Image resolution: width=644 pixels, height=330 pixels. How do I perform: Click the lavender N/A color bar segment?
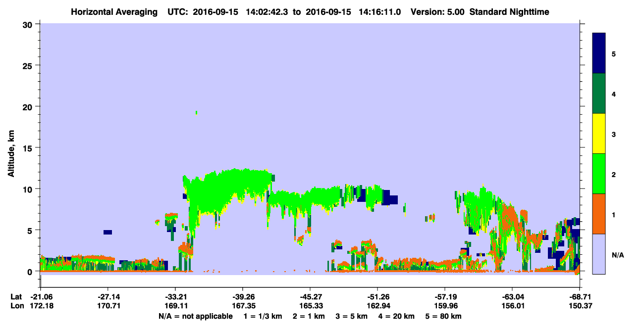click(x=599, y=254)
